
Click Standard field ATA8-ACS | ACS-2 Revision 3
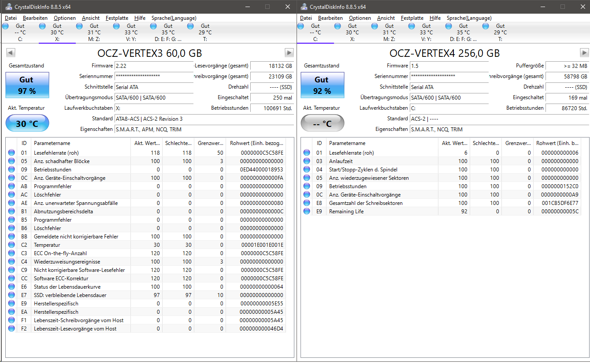coord(204,119)
